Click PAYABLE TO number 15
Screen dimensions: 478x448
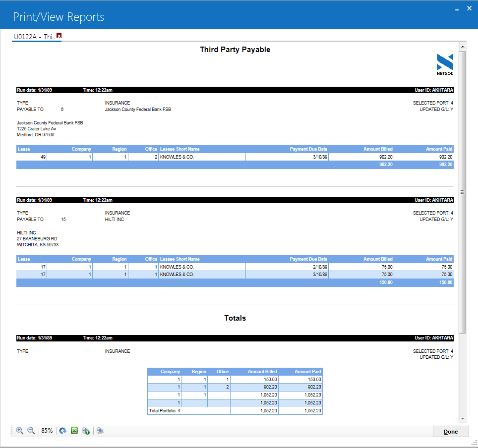point(63,220)
